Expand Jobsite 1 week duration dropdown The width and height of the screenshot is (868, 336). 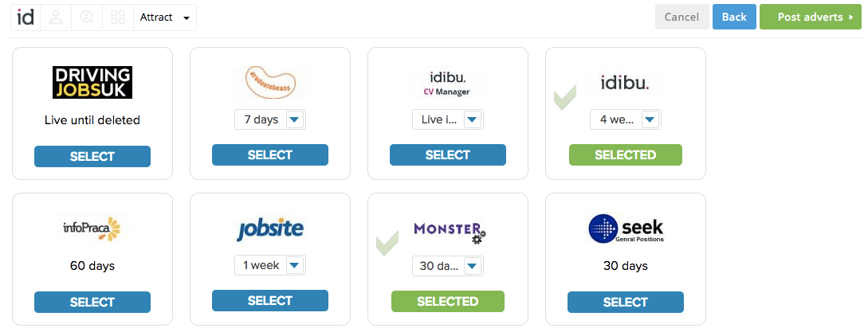pos(294,265)
